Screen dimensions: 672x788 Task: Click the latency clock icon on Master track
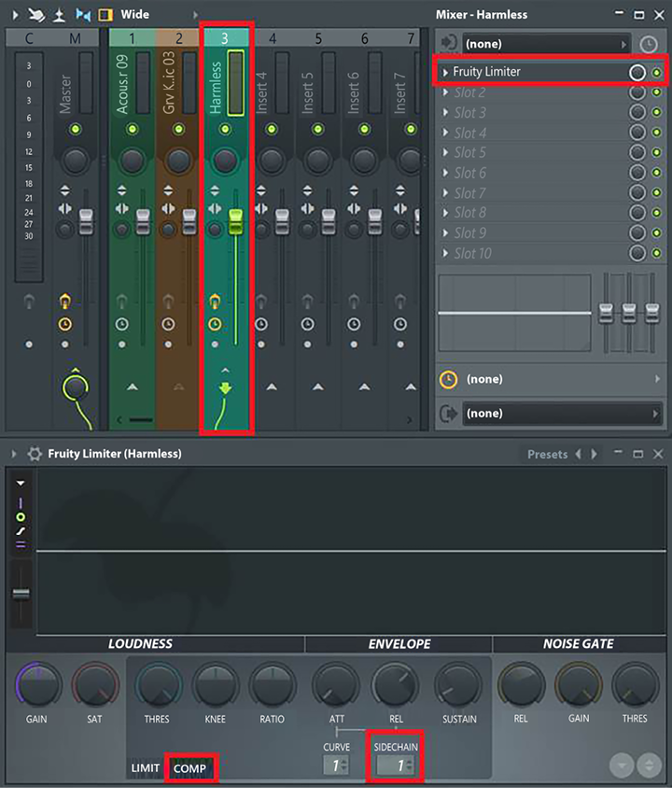point(64,324)
